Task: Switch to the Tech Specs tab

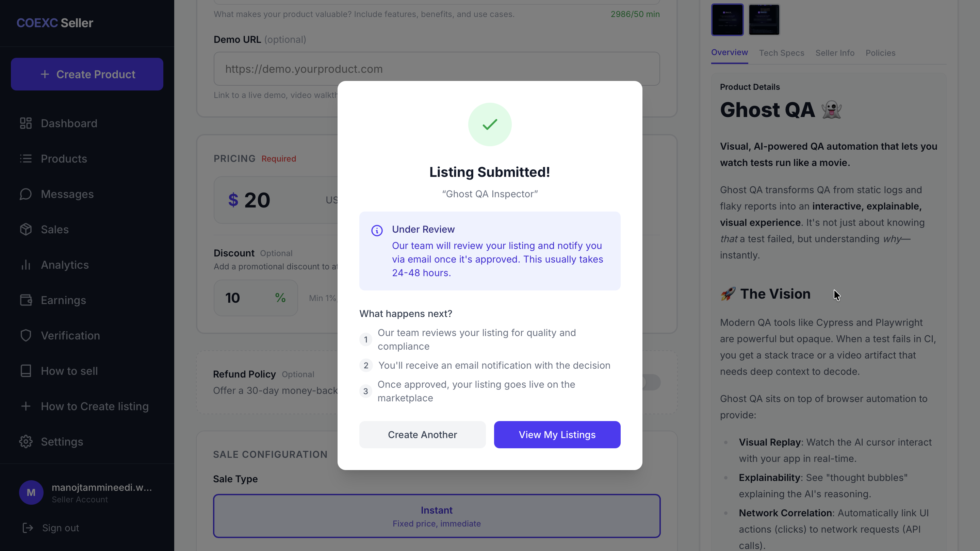Action: click(x=782, y=53)
